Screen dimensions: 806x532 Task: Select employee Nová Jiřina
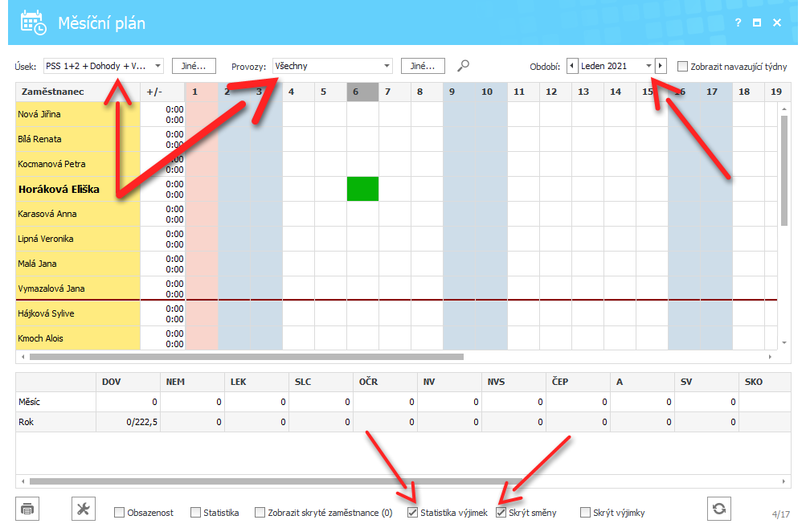point(78,114)
